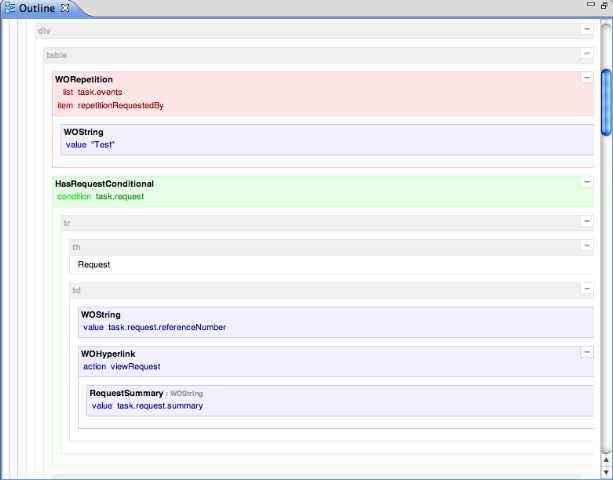Maximize the Outline view panel
Screen dimensions: 613x480
coord(603,8)
